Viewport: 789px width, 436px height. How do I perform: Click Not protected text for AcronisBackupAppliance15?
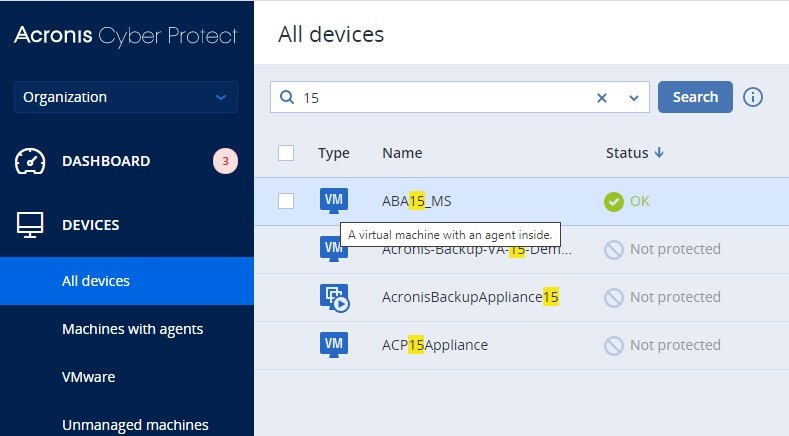[x=675, y=297]
